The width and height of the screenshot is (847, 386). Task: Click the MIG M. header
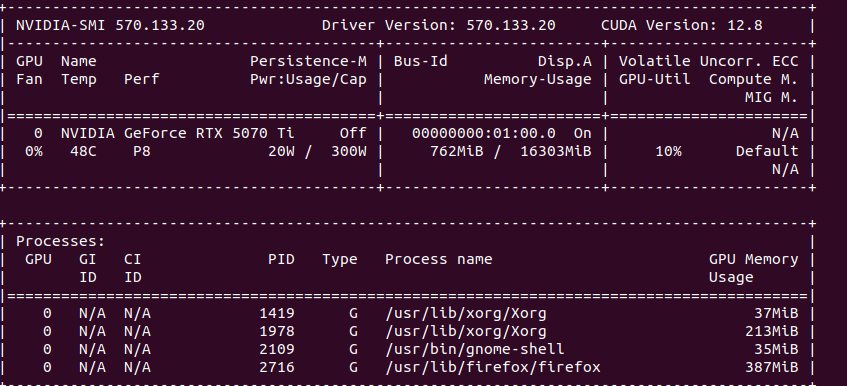[771, 98]
